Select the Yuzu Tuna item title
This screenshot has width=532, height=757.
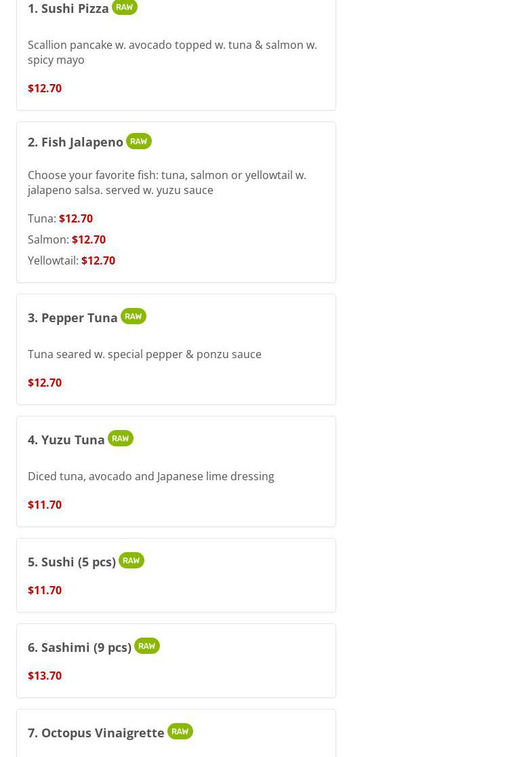pos(66,440)
